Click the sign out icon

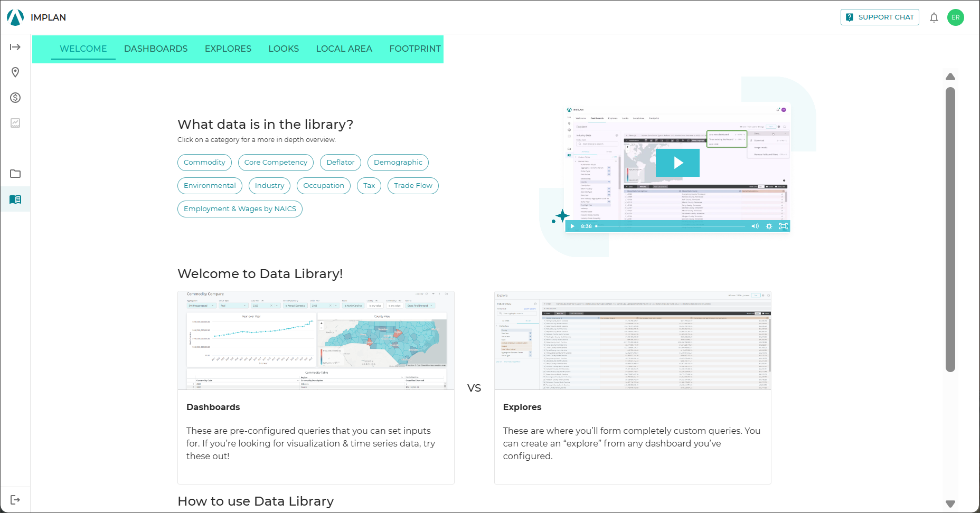(x=15, y=500)
